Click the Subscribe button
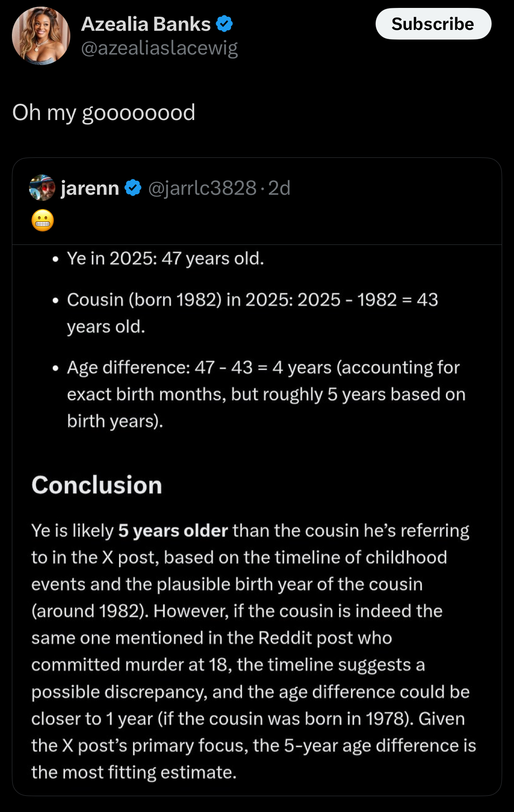Image resolution: width=514 pixels, height=812 pixels. pos(433,24)
